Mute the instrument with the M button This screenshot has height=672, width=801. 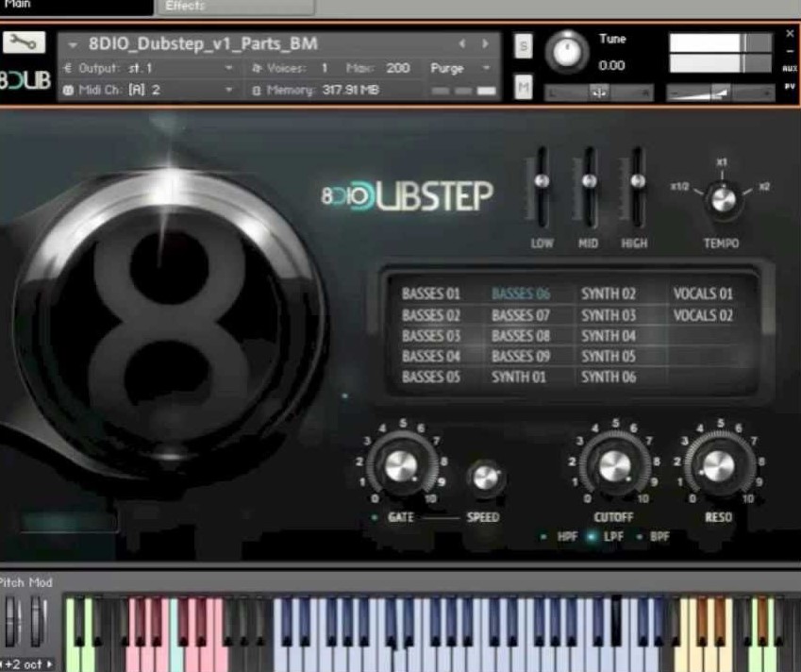coord(523,88)
